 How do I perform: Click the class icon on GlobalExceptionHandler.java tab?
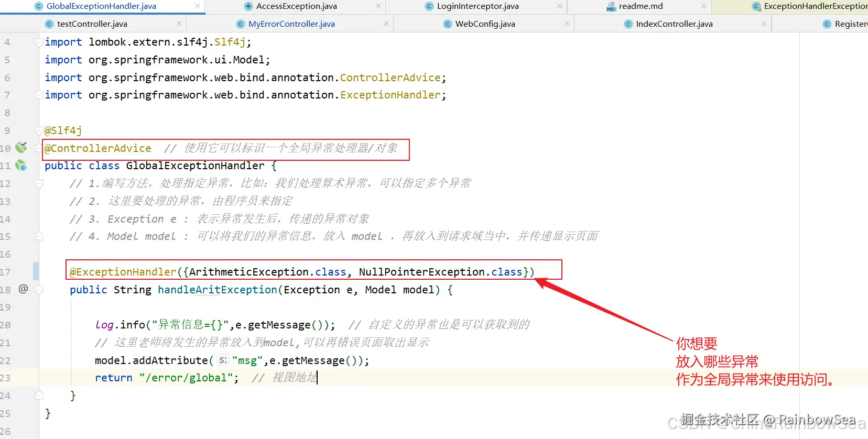(39, 6)
